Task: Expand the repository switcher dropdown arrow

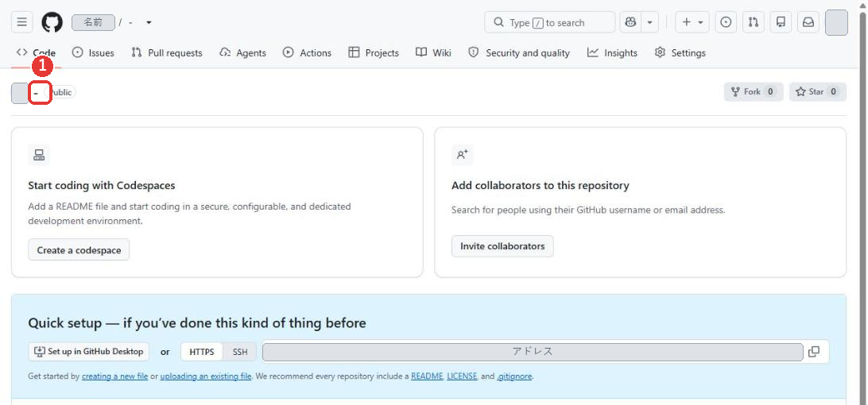Action: (149, 23)
